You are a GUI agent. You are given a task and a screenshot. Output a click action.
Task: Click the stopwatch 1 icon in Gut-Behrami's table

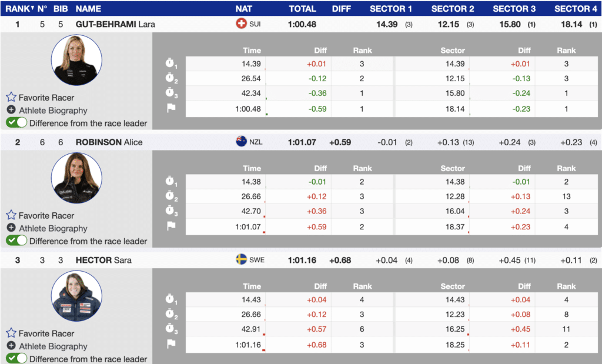pos(171,64)
